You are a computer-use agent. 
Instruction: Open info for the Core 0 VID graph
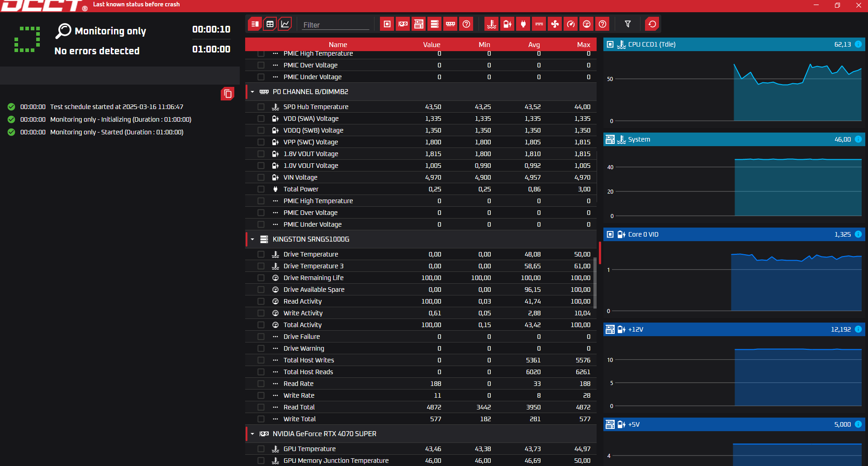click(858, 234)
